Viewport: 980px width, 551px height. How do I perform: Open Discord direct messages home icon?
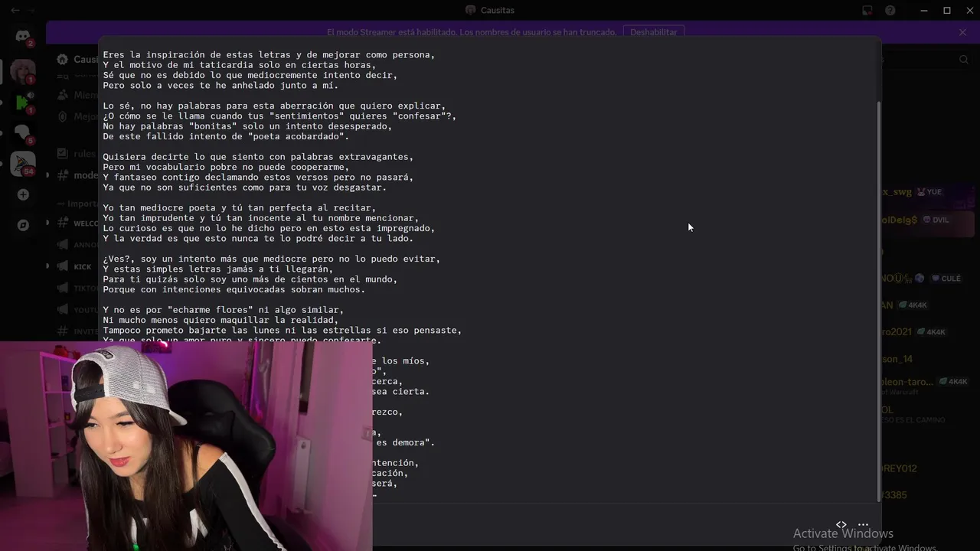[22, 36]
